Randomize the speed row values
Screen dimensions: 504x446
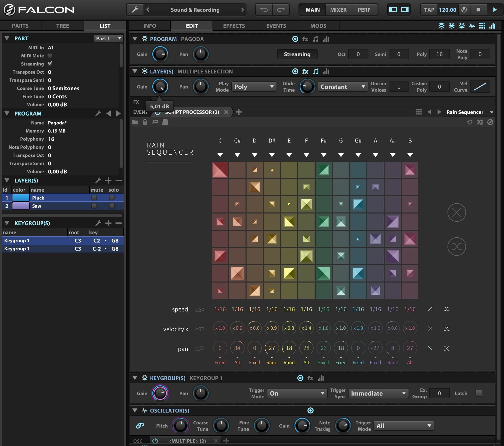point(447,309)
